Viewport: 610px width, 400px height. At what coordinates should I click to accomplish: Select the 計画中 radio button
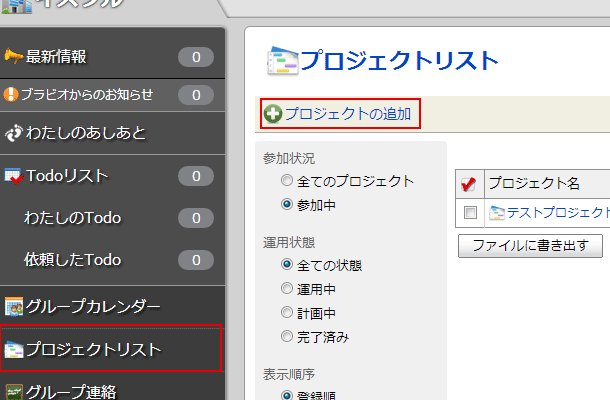pos(287,312)
